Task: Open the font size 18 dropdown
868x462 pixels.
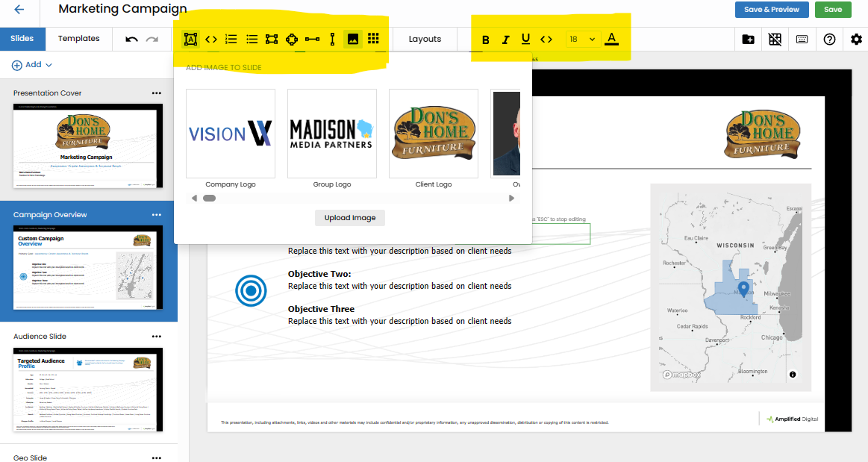Action: [583, 40]
